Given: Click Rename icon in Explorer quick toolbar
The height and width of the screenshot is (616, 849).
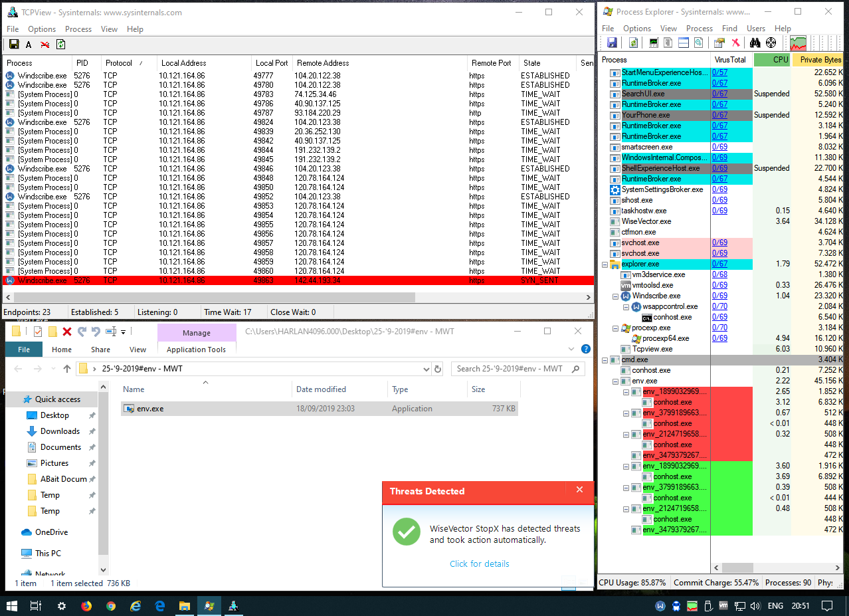Looking at the screenshot, I should click(x=111, y=332).
